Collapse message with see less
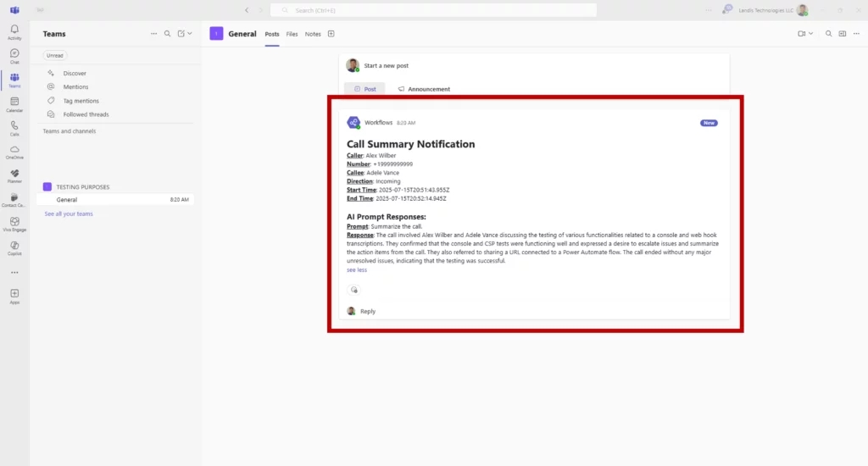Image resolution: width=868 pixels, height=466 pixels. pos(357,270)
